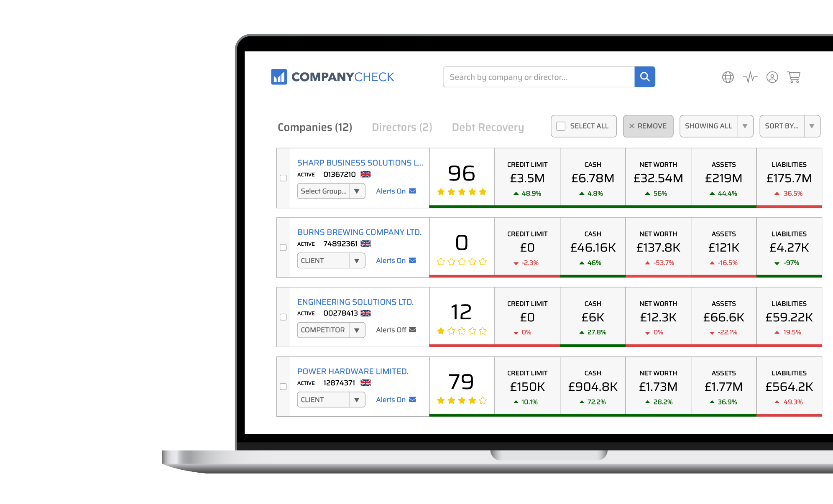The width and height of the screenshot is (833, 504).
Task: Click the blue search magnifier button
Action: [x=644, y=77]
